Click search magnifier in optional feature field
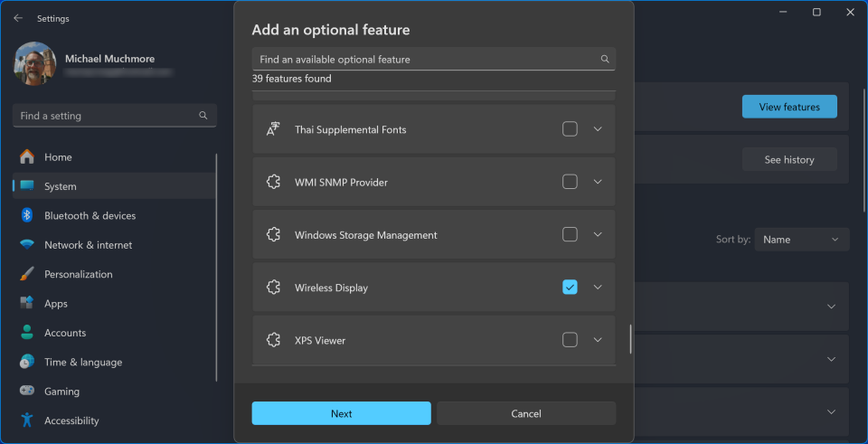The image size is (868, 444). click(605, 60)
